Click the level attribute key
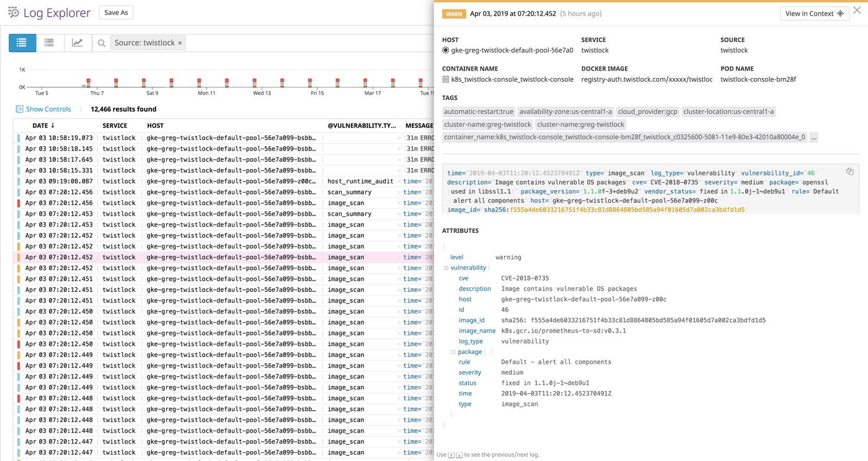 456,257
